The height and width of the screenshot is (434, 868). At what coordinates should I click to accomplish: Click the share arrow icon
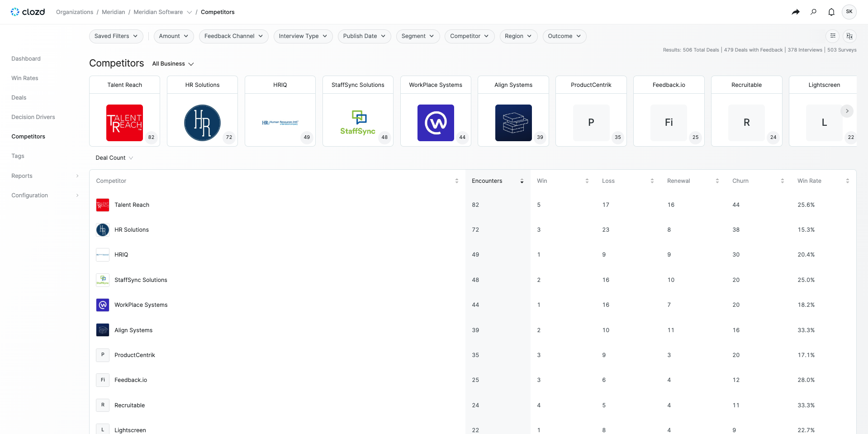796,12
